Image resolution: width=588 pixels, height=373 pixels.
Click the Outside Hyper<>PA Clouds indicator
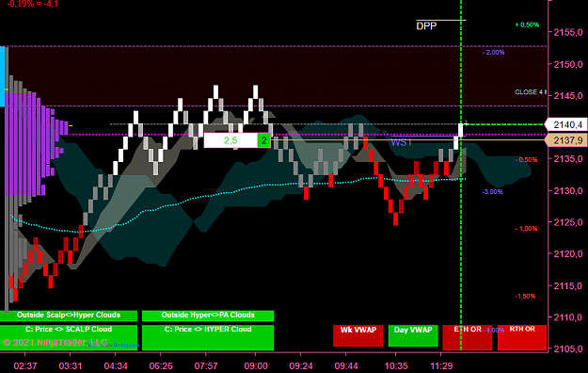(x=208, y=316)
